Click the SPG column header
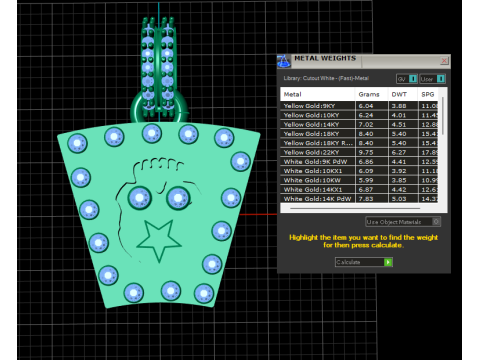480x360 pixels. 428,94
